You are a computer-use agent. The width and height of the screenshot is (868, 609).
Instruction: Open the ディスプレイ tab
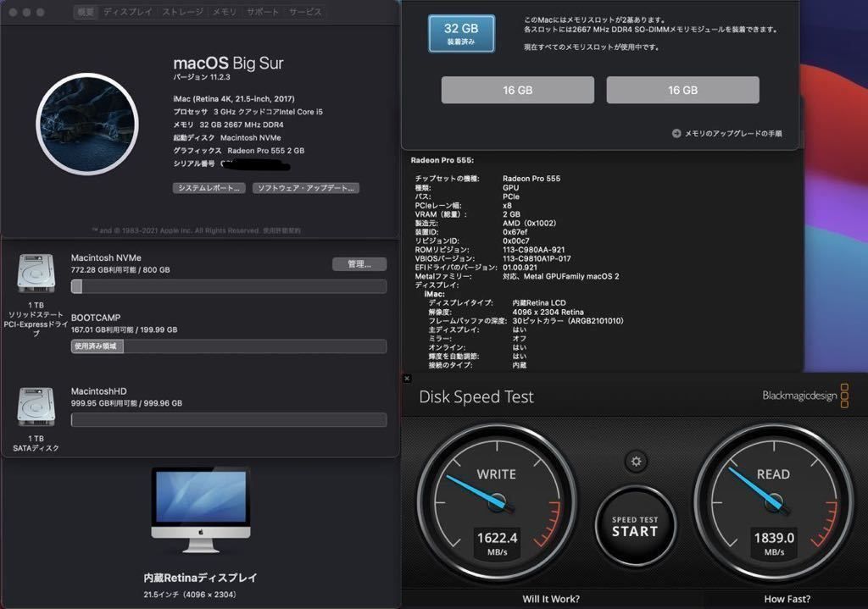tap(128, 12)
